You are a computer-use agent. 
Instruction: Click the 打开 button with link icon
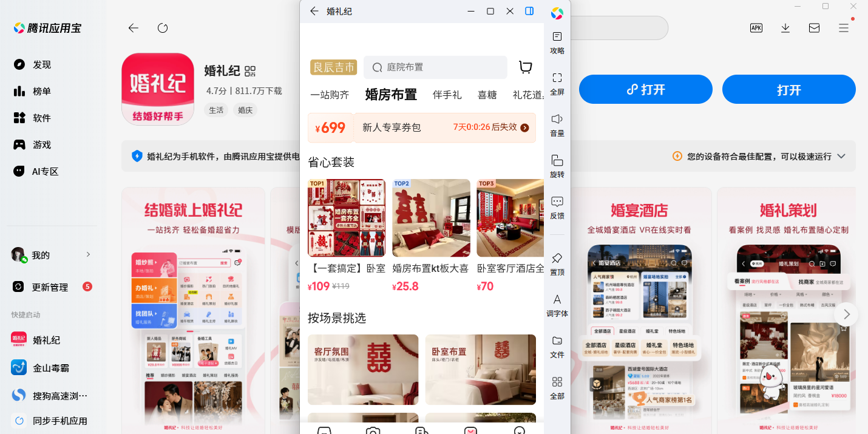[x=646, y=90]
